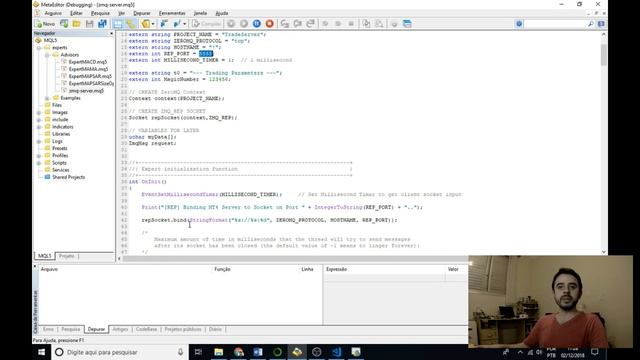Click the Compilar button

(x=206, y=24)
